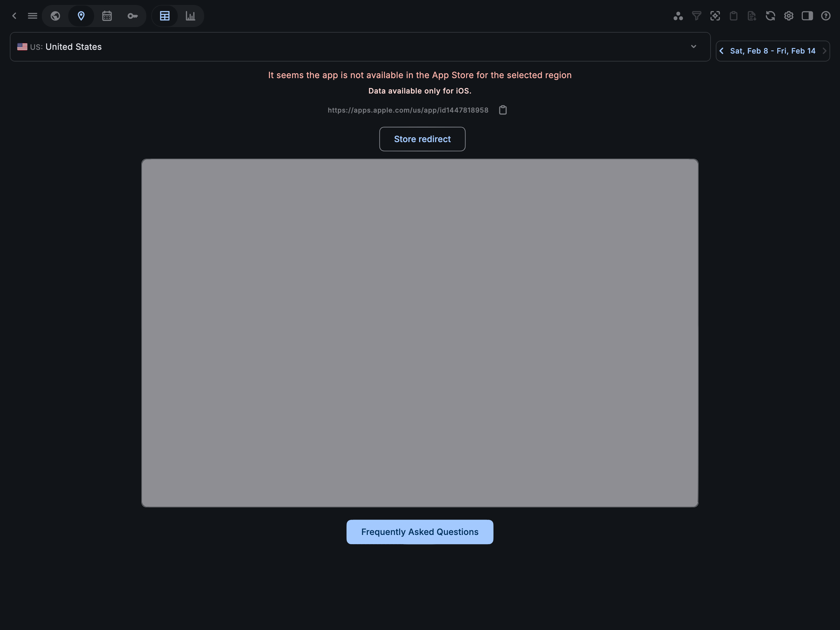Advance to next week with right chevron
This screenshot has width=840, height=630.
tap(824, 50)
